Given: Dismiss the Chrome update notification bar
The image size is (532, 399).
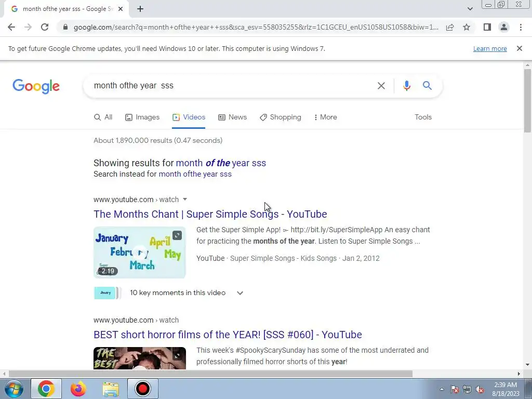Looking at the screenshot, I should point(519,48).
